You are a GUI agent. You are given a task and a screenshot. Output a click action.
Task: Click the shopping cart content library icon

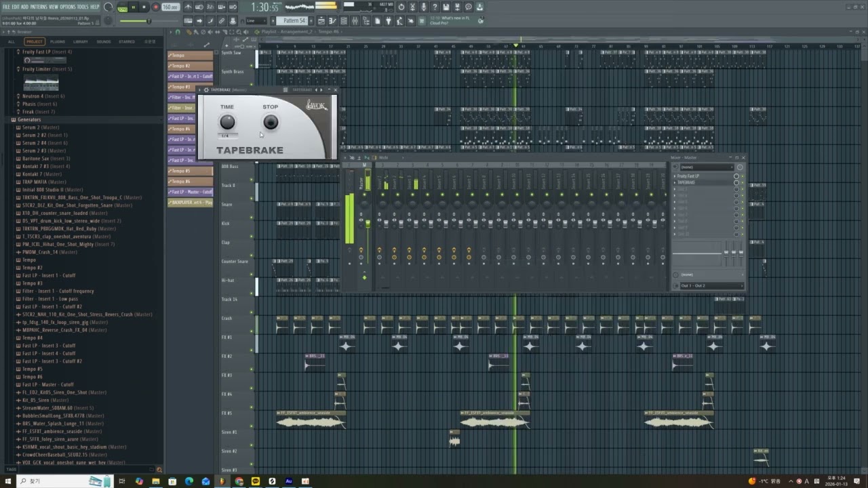tap(421, 20)
